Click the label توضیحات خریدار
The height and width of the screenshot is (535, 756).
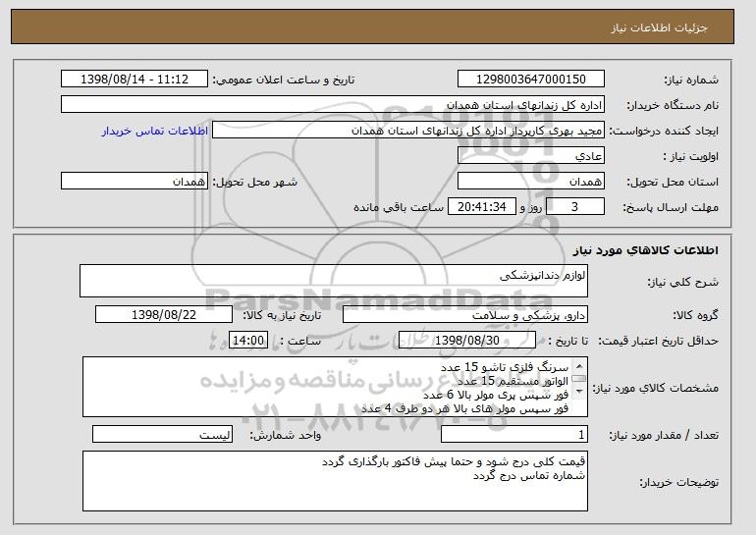pyautogui.click(x=678, y=482)
